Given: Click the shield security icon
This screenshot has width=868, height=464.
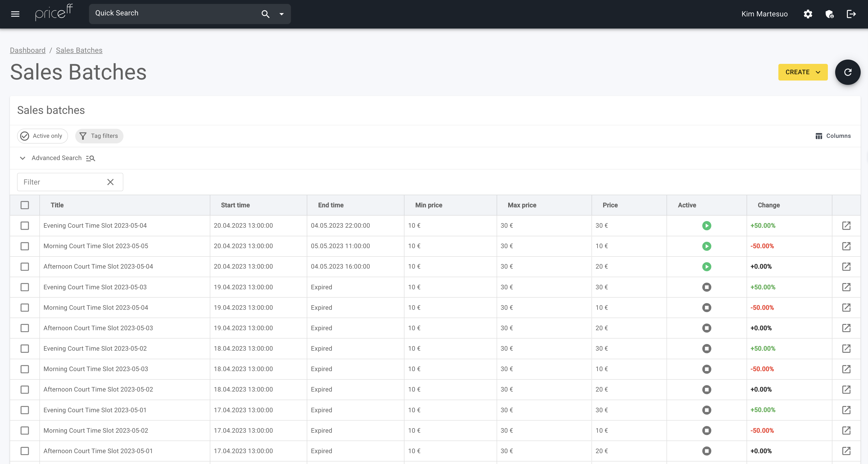Looking at the screenshot, I should (829, 14).
